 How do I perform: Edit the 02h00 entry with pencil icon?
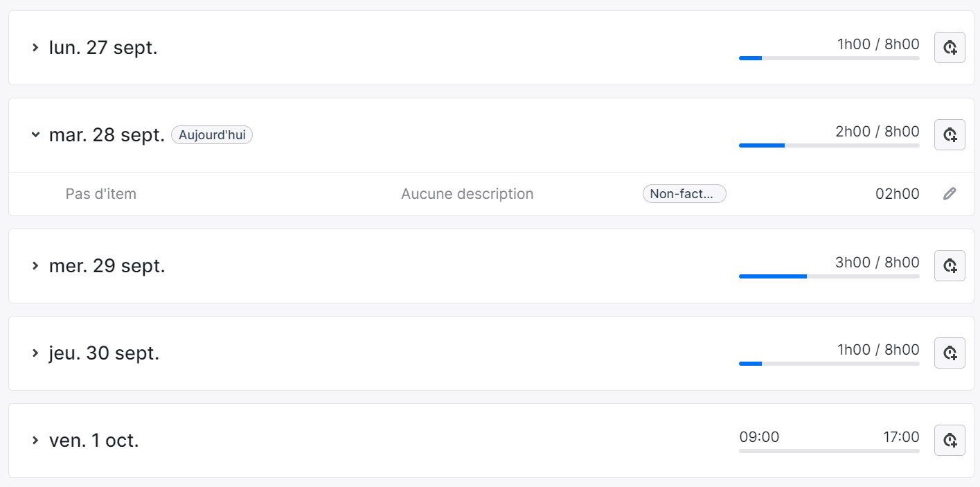(x=950, y=194)
